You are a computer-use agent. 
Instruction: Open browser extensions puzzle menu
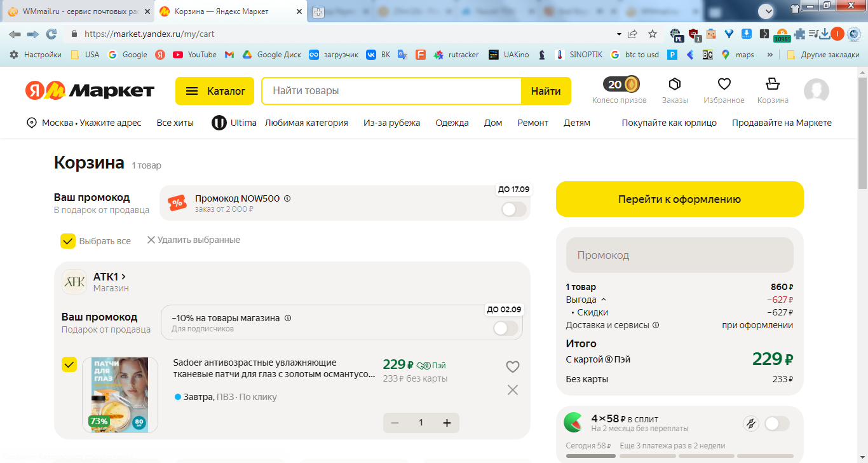tap(800, 34)
